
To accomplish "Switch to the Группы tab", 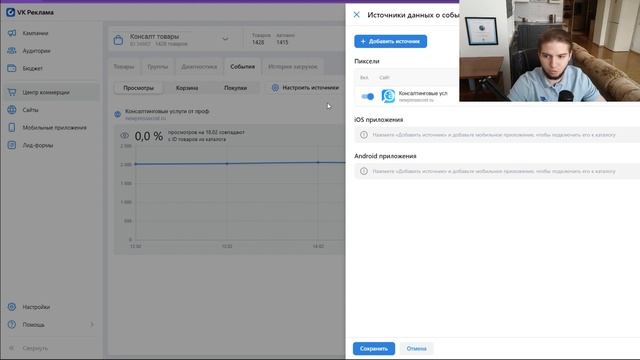I will click(x=158, y=67).
